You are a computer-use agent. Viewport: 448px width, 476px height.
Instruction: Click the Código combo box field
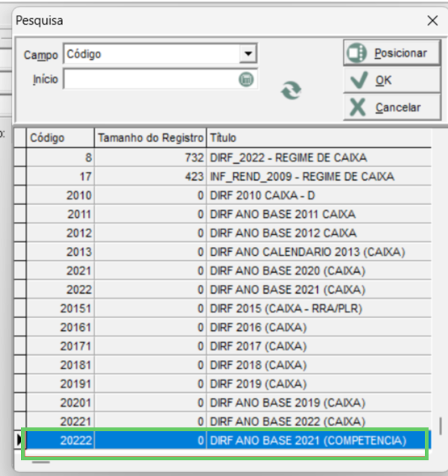click(160, 54)
